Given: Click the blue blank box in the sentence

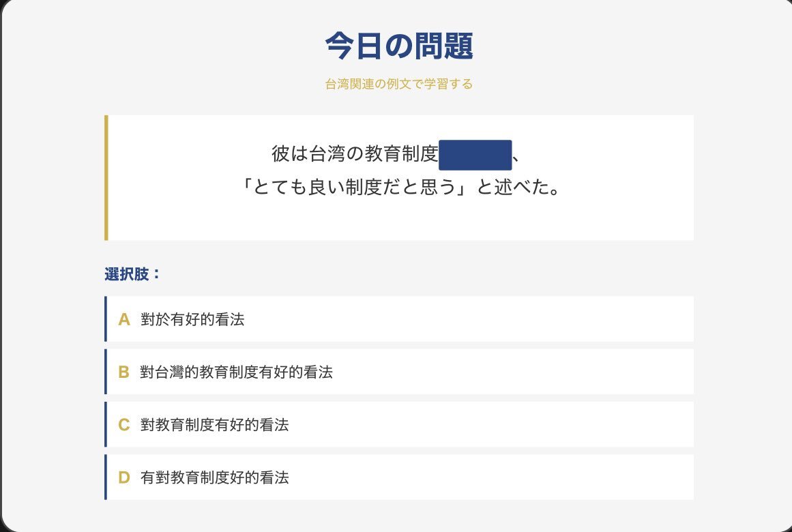Looking at the screenshot, I should tap(475, 155).
